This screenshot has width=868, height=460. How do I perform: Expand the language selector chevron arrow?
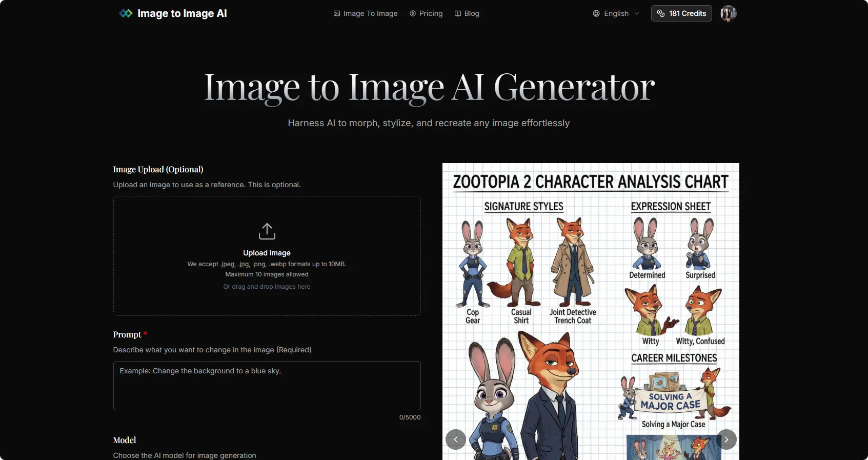[637, 13]
